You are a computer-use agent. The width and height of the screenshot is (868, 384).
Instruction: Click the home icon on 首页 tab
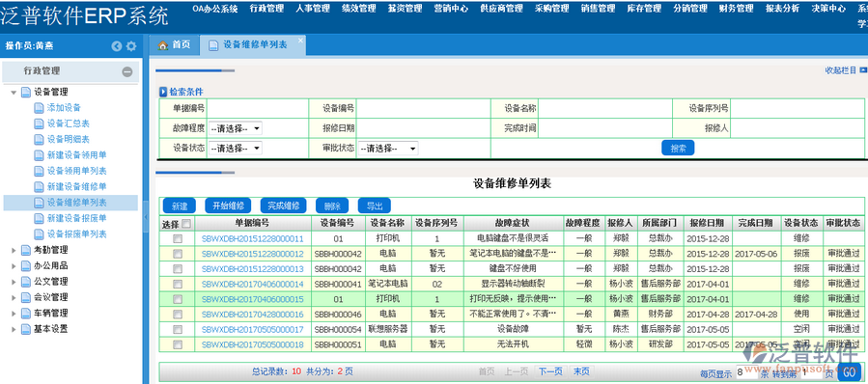[x=163, y=45]
